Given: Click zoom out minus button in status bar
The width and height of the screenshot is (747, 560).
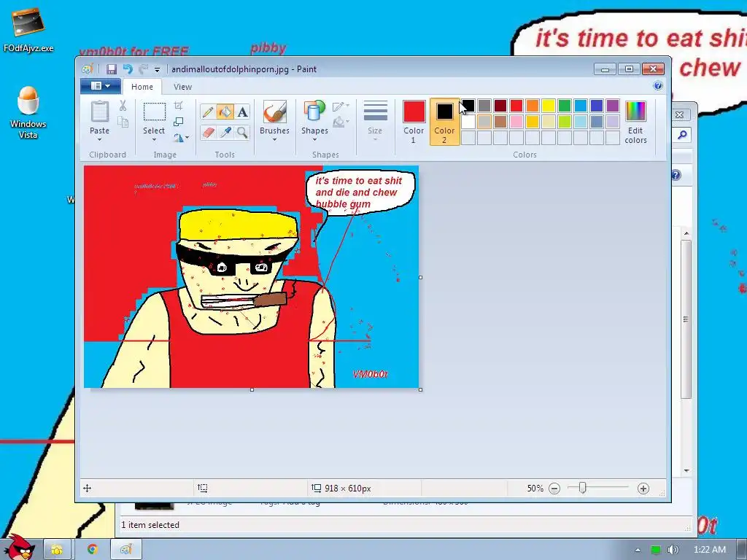Looking at the screenshot, I should click(554, 489).
